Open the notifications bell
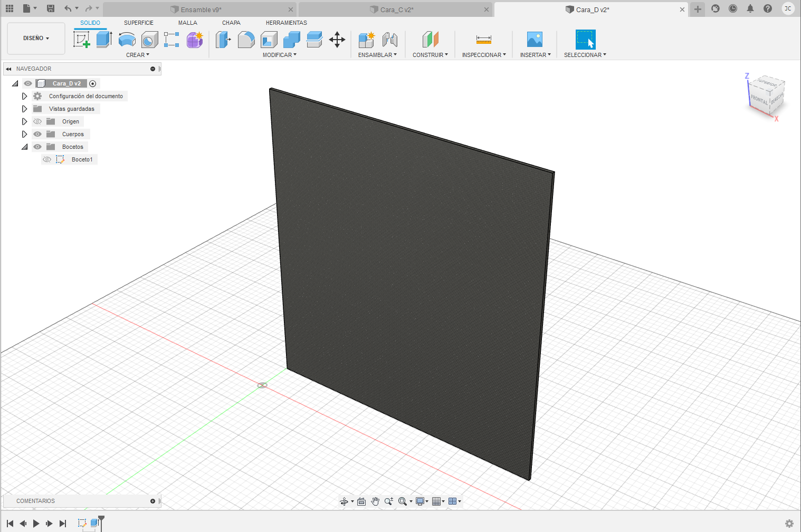 (x=750, y=8)
